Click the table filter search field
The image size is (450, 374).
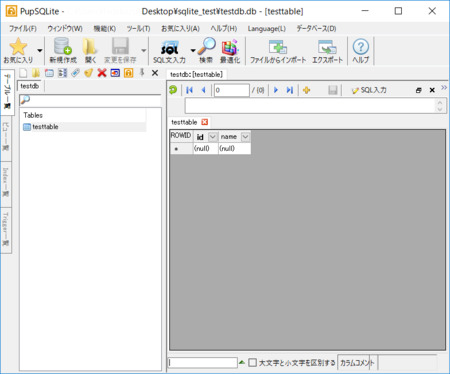click(90, 100)
